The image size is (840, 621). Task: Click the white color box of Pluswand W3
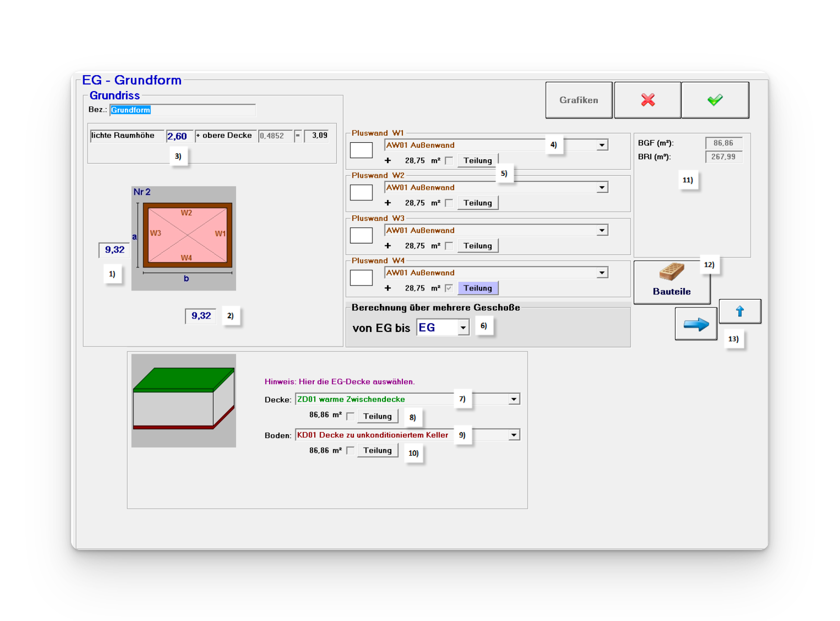click(361, 235)
